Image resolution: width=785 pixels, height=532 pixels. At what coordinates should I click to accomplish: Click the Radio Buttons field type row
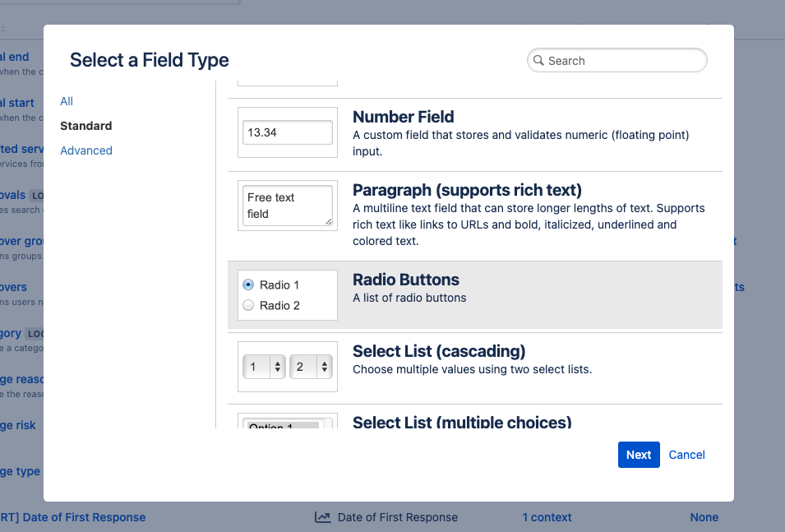[x=474, y=294]
